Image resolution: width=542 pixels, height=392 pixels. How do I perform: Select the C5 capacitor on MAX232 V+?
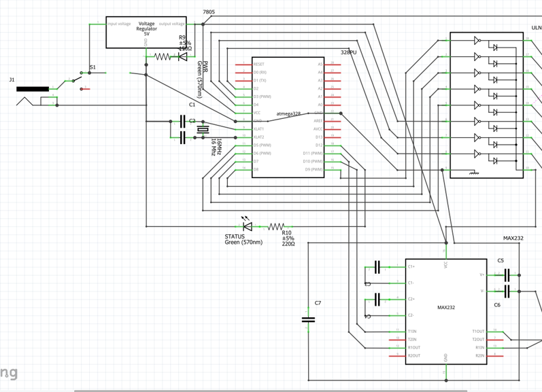507,275
